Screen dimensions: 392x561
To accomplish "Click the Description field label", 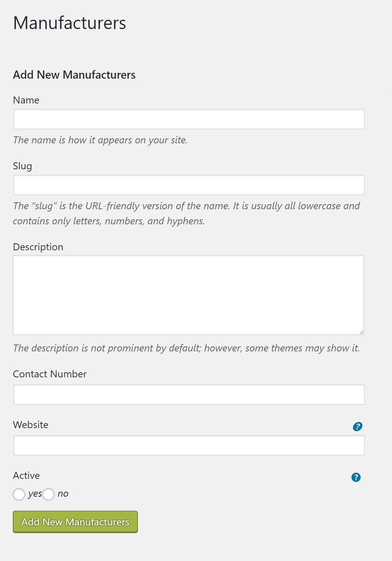I will point(38,247).
